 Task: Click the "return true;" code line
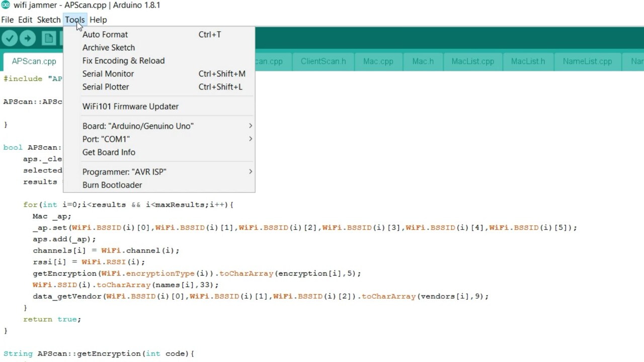click(52, 319)
